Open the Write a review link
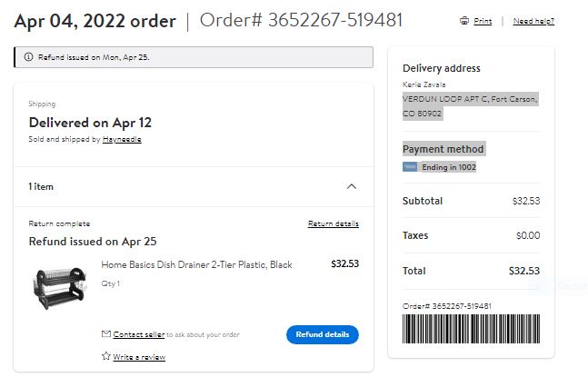Screen dimensions: 588x387 pyautogui.click(x=139, y=357)
